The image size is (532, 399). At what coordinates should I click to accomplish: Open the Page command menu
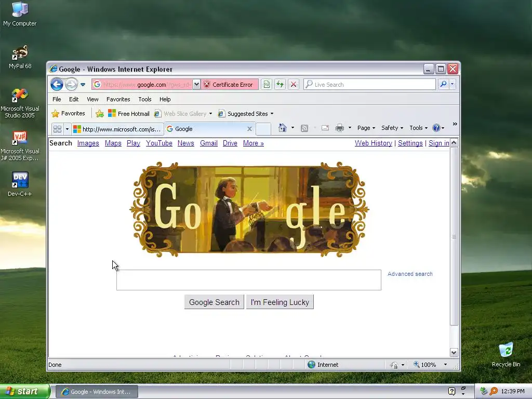pyautogui.click(x=366, y=128)
